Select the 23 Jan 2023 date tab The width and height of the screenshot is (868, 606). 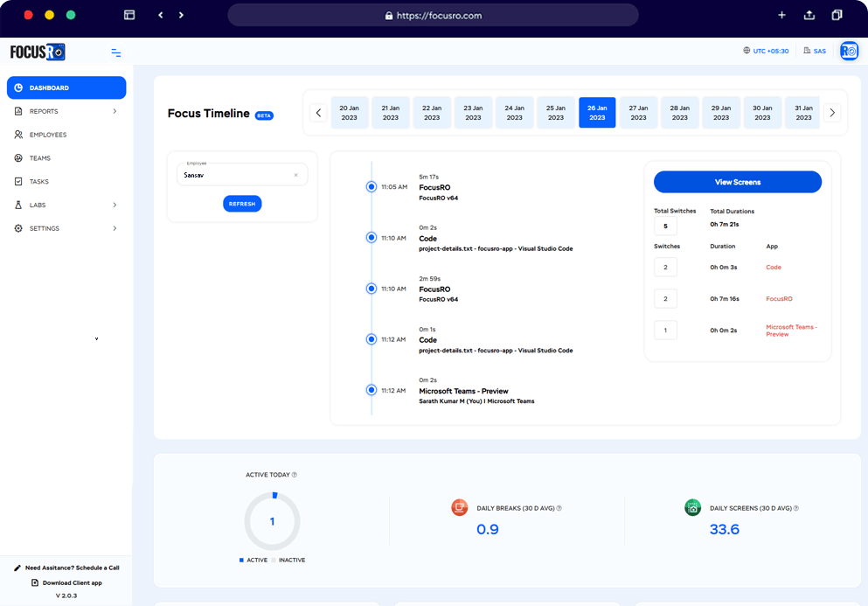473,113
